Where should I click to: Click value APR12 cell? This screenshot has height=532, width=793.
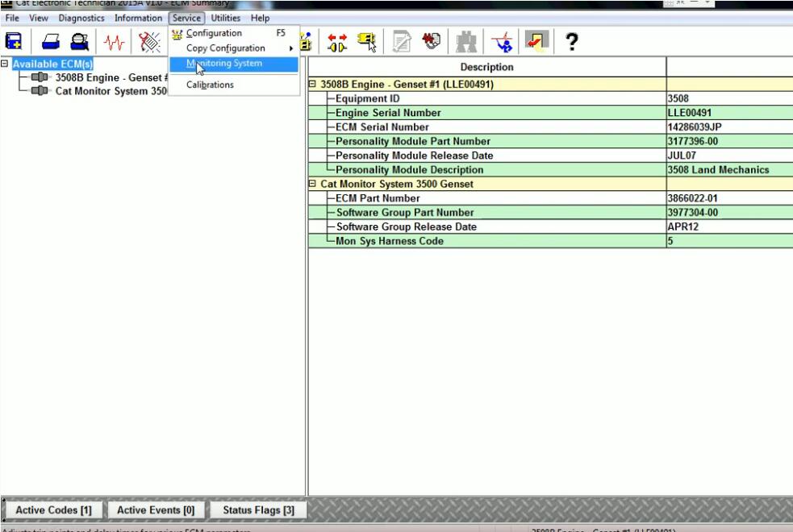[730, 227]
